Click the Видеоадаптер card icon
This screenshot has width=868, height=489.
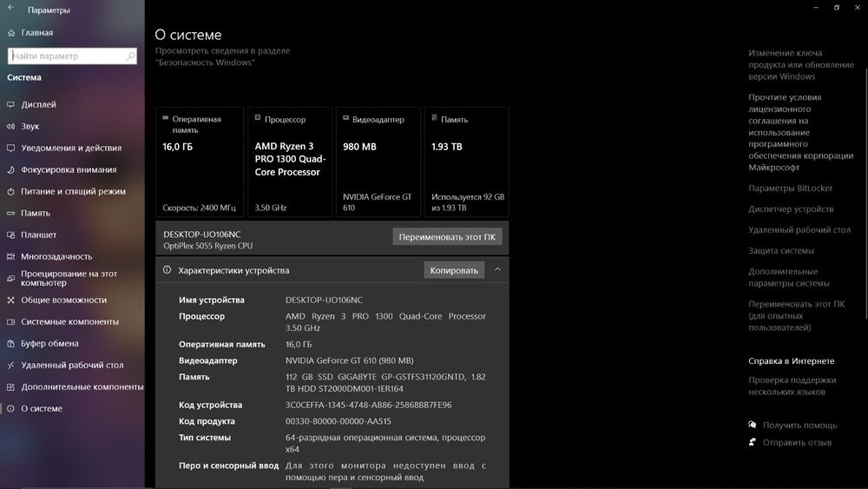(x=346, y=118)
